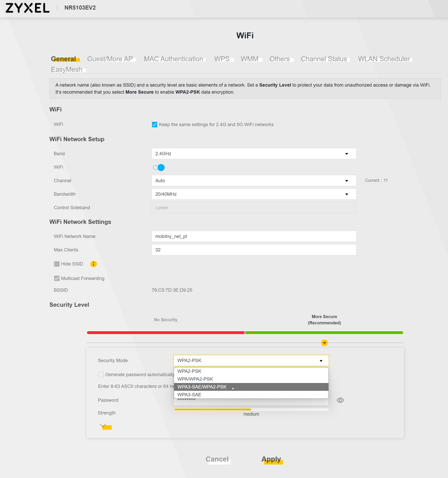Toggle Multicast Forwarding checkbox

[57, 278]
